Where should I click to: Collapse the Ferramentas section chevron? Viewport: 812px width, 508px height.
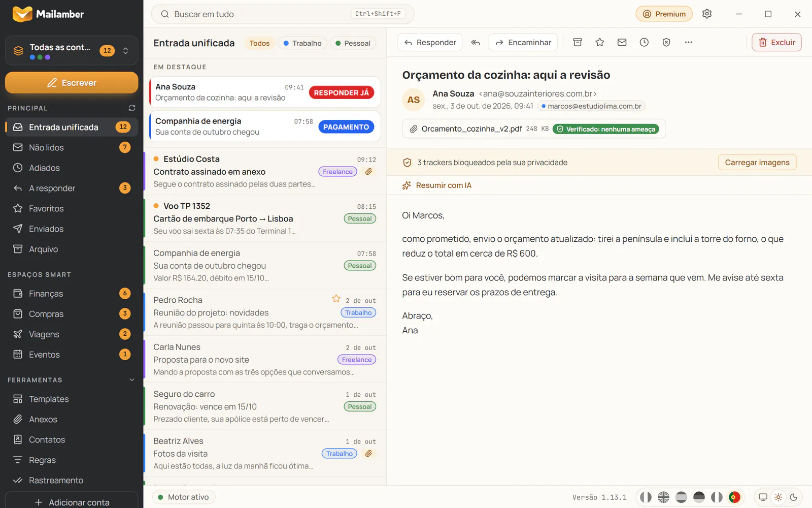pos(132,380)
